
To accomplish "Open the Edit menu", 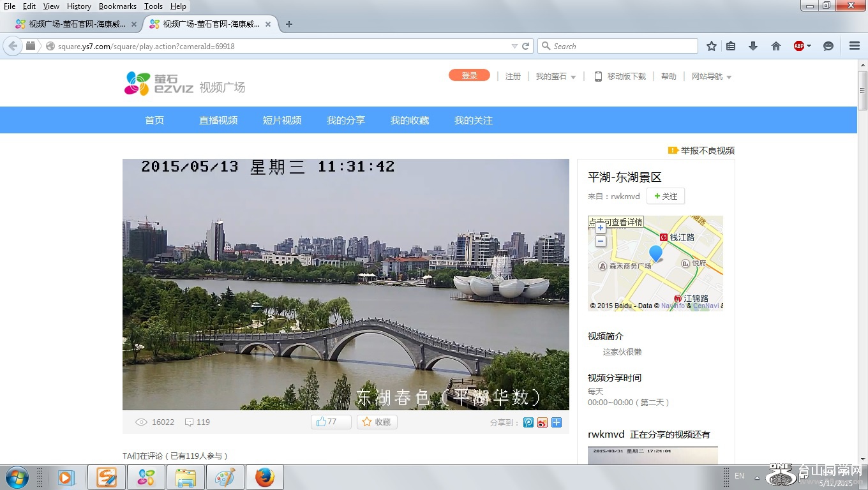I will pos(29,6).
